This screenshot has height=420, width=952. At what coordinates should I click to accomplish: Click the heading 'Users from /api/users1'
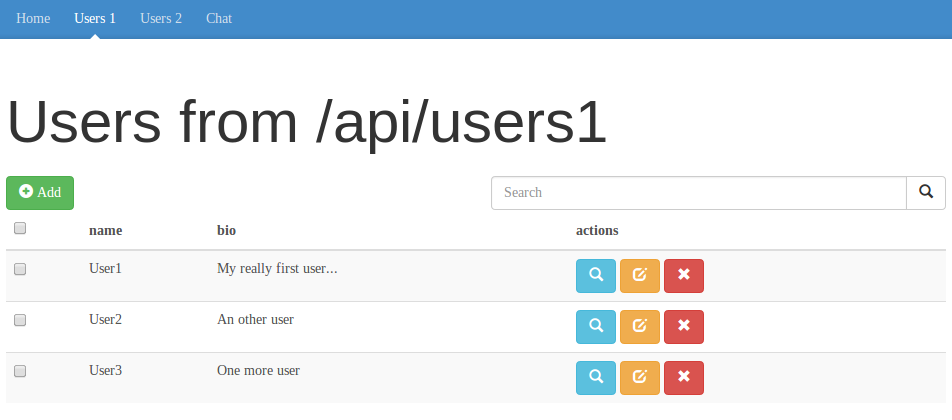point(307,123)
